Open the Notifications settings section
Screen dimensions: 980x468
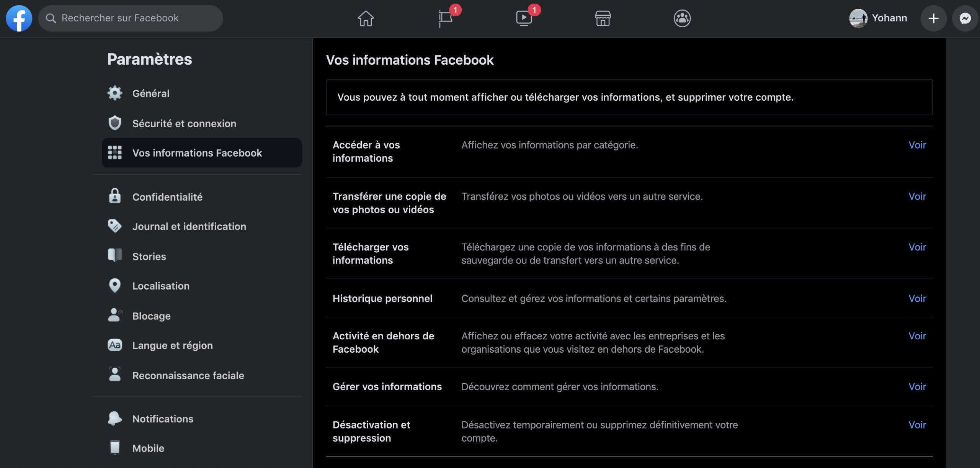click(163, 419)
